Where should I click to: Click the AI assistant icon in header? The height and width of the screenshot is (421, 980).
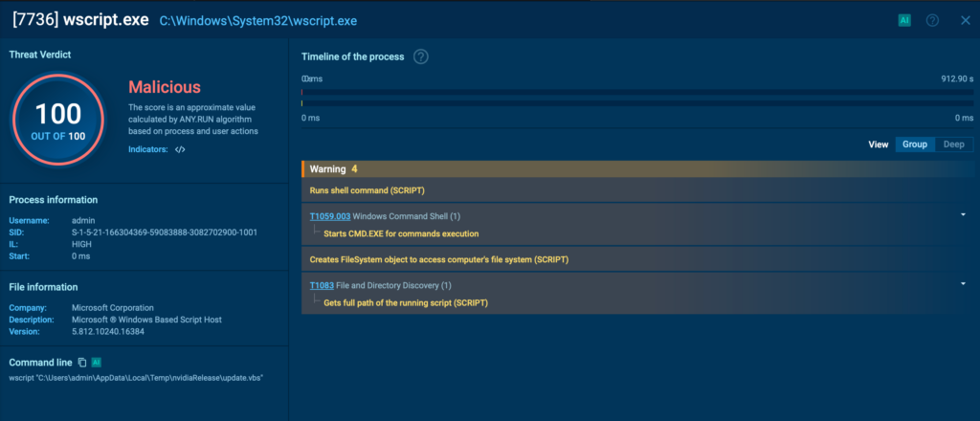pos(904,19)
